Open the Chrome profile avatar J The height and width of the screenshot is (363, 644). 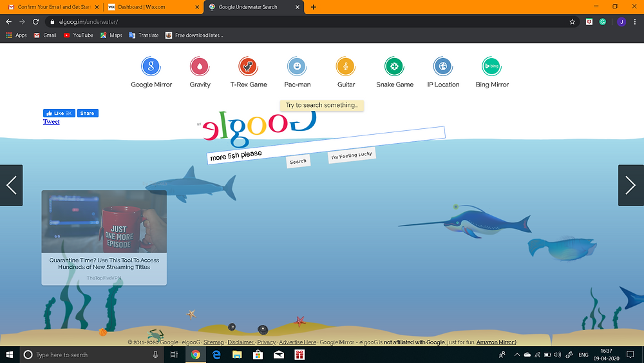621,22
